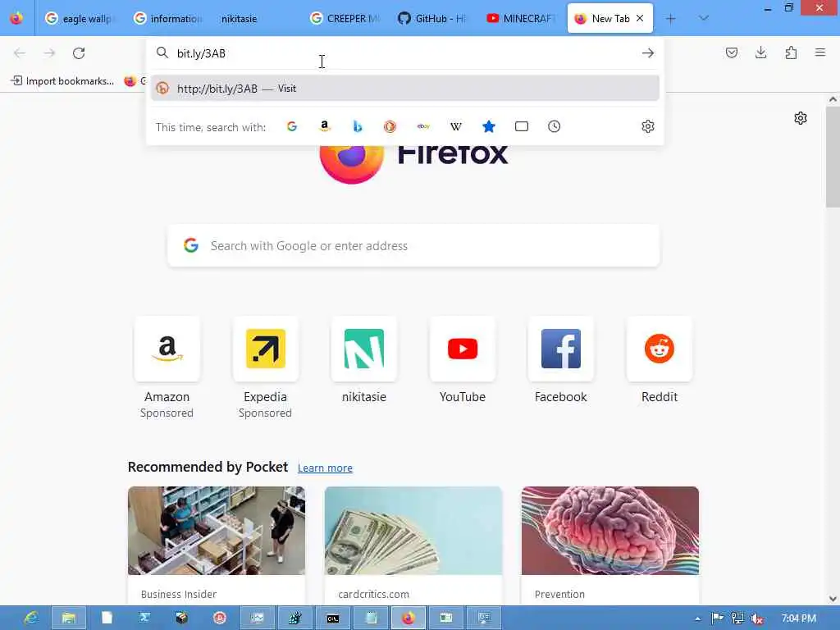This screenshot has width=840, height=630.
Task: Click the page scrollbar down arrow
Action: 833,599
